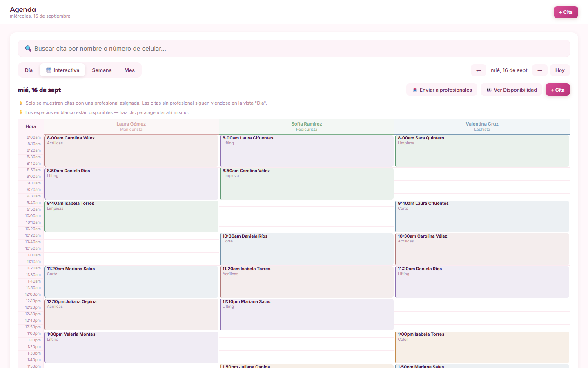
Task: Open 1:00pm Isabela Torres Color appointment
Action: pos(482,347)
